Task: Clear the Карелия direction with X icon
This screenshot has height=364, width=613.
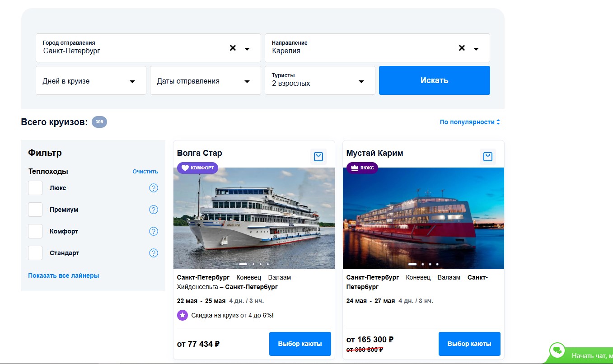Action: (x=462, y=48)
